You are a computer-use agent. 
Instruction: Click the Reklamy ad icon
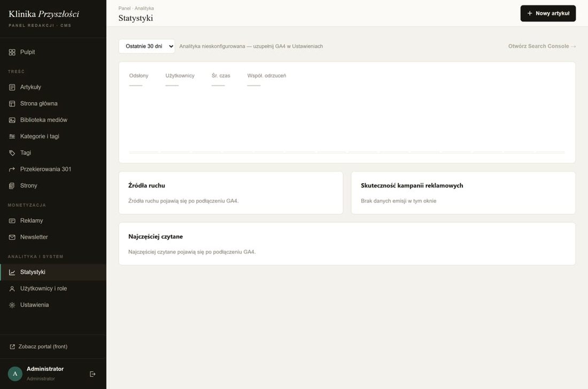tap(12, 221)
